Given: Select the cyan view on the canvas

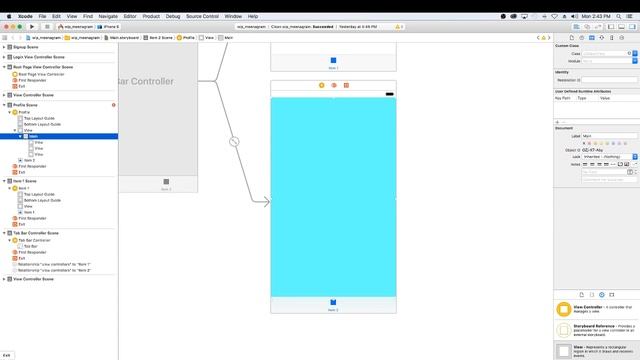Looking at the screenshot, I should (x=333, y=197).
